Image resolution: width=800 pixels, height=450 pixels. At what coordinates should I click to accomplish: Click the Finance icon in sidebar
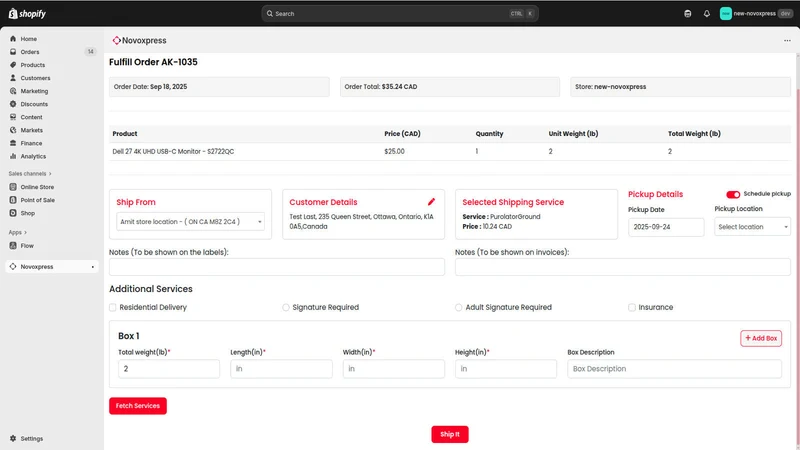pos(13,143)
